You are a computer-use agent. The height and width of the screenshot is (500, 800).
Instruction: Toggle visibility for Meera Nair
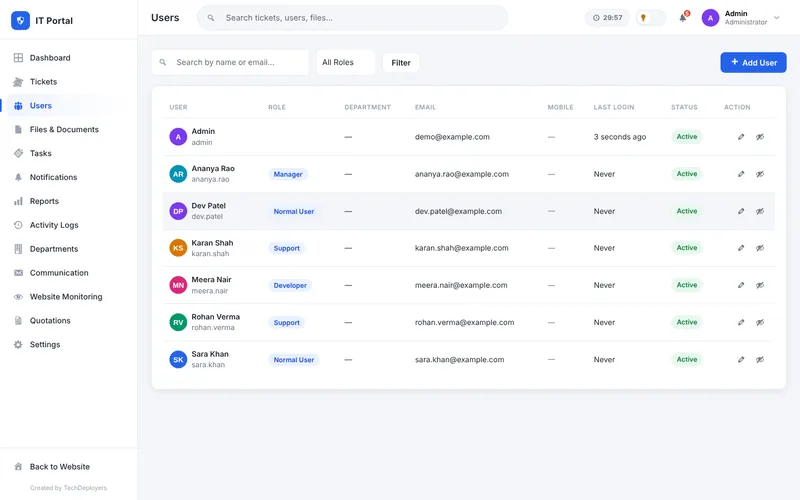(760, 285)
